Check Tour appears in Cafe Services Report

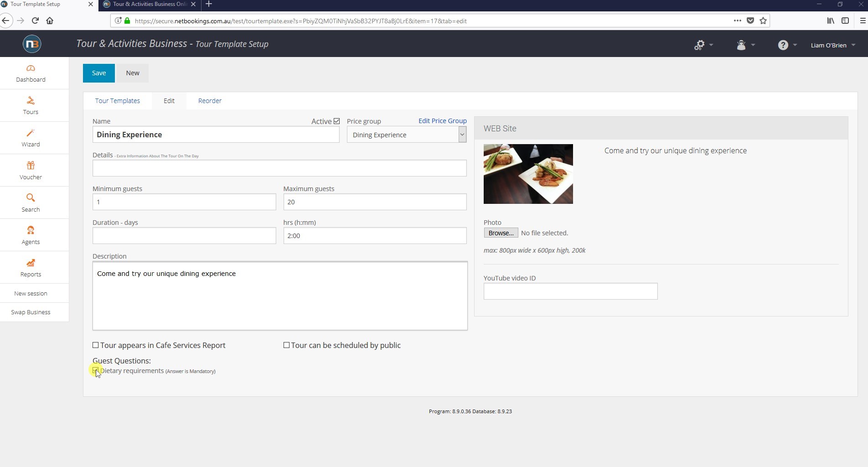(x=95, y=345)
